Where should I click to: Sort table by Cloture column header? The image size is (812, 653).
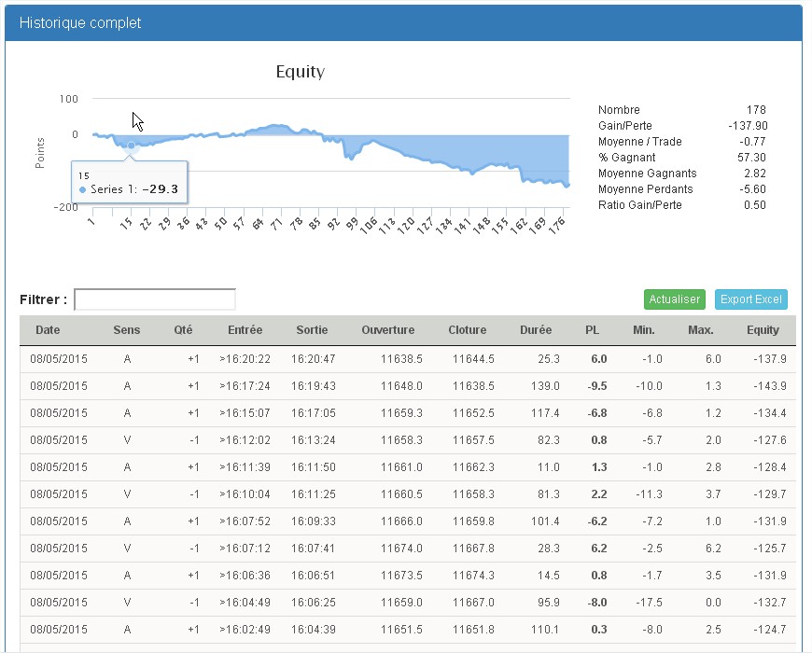[467, 330]
